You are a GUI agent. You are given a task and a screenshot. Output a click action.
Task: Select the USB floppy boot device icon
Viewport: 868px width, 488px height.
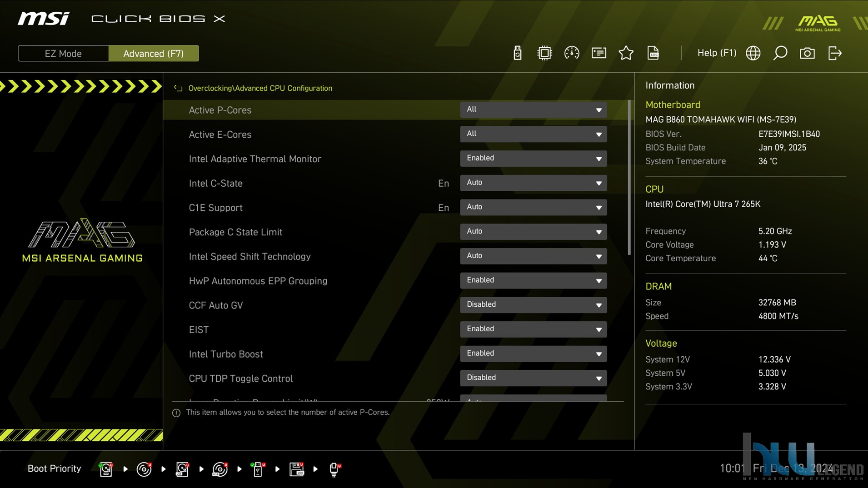296,469
